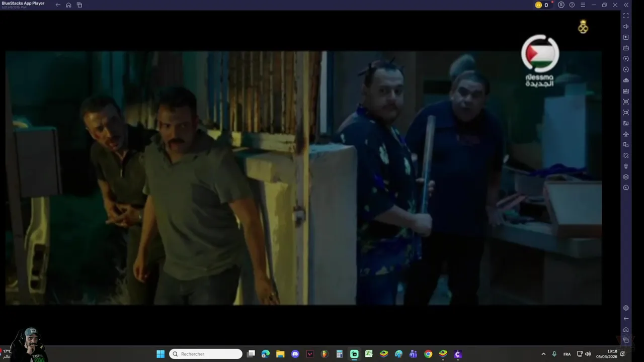This screenshot has height=362, width=644.
Task: Open the purple C app on the taskbar
Action: 458,354
